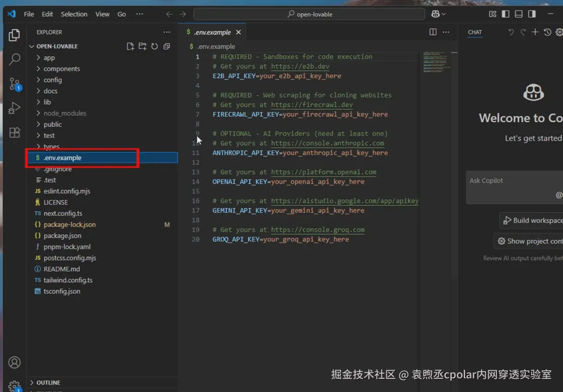Viewport: 563px width, 392px height.
Task: Select the .env.example editor tab
Action: pos(212,32)
